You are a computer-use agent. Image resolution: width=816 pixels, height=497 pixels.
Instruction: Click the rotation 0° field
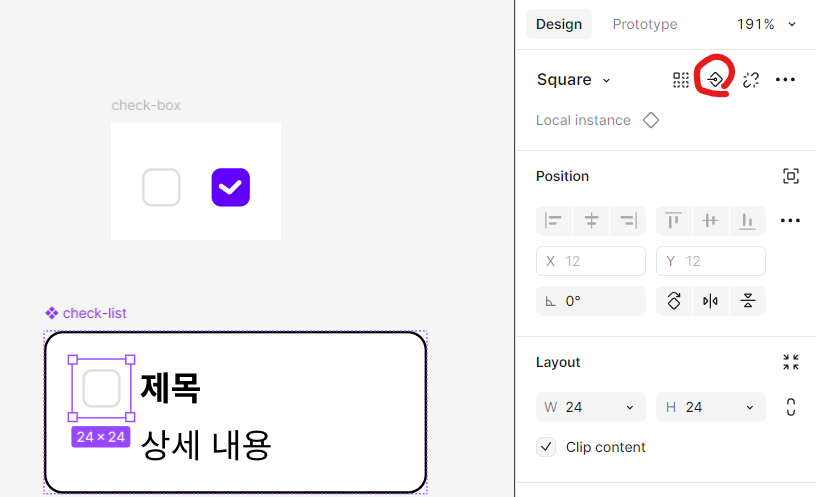591,301
